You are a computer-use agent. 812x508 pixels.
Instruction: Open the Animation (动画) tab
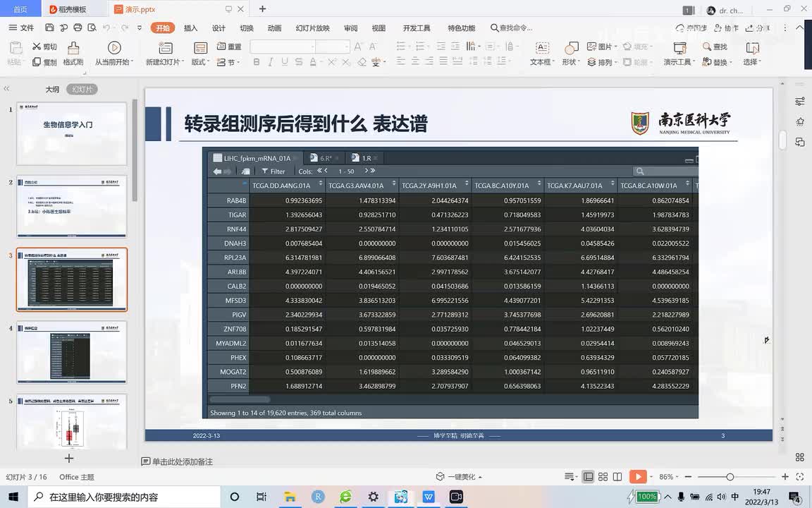coord(274,28)
